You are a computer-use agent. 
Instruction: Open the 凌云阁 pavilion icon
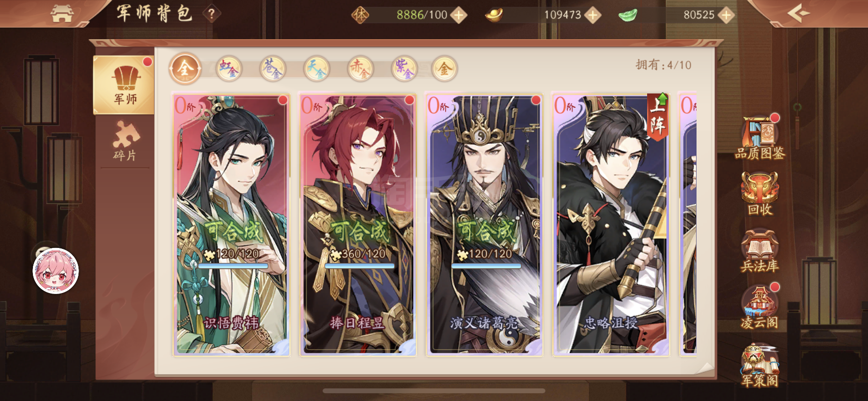(759, 307)
